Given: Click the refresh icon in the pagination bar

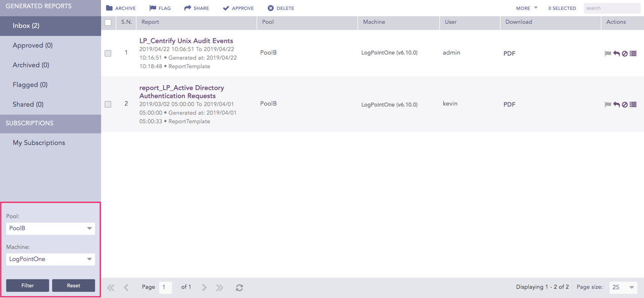Looking at the screenshot, I should tap(239, 287).
